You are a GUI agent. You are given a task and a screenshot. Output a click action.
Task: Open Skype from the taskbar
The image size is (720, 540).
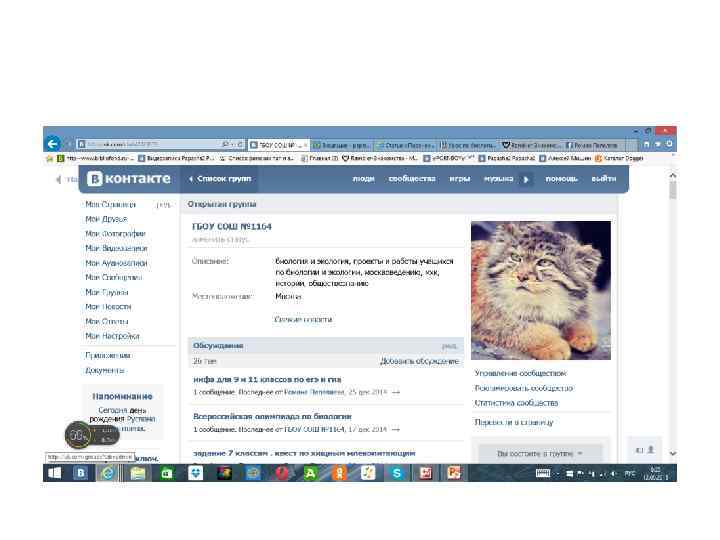(397, 473)
